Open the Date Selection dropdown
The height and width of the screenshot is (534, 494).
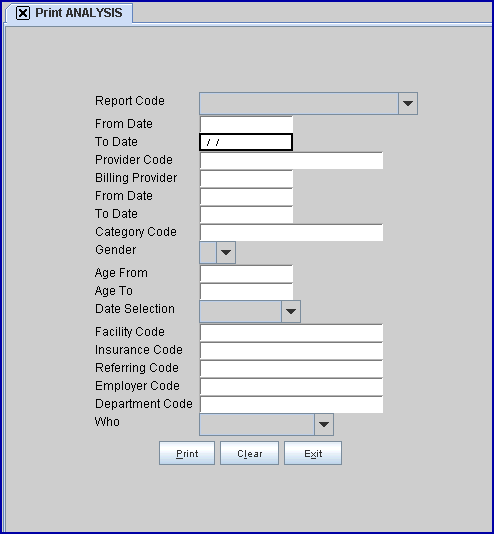(x=291, y=311)
